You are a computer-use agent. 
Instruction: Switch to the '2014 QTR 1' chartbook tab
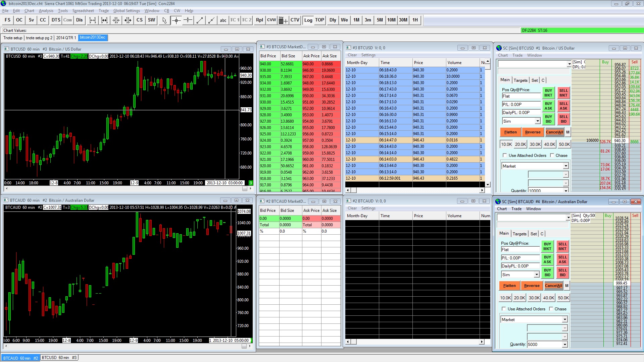(x=66, y=38)
